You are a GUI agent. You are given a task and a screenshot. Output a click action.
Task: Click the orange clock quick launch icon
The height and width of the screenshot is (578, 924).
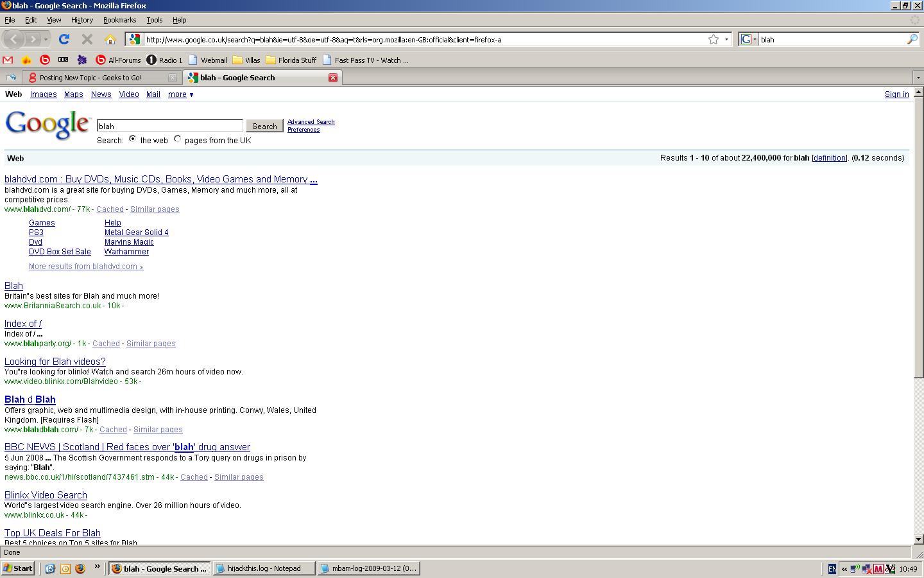65,568
